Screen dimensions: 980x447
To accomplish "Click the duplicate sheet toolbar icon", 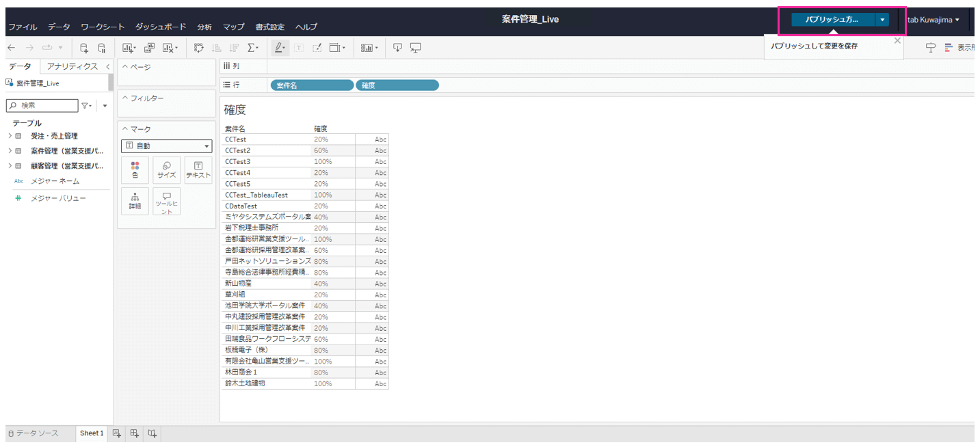I will (149, 48).
